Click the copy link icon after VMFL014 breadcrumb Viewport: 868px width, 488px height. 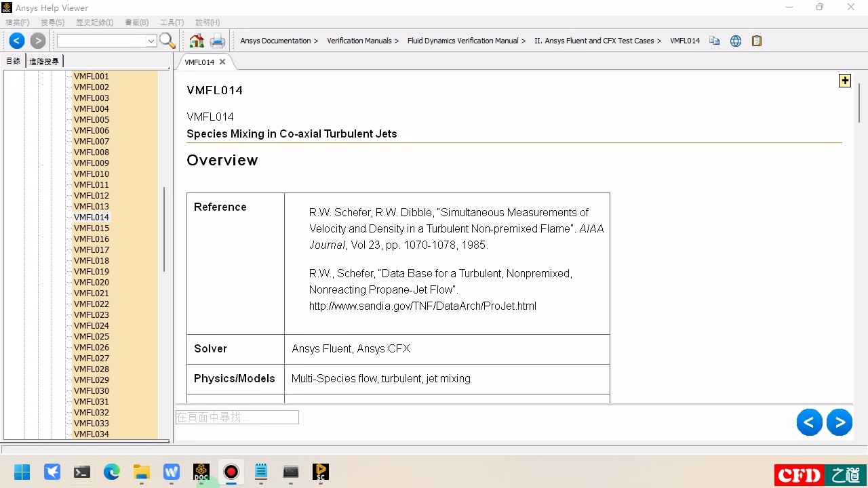point(714,41)
